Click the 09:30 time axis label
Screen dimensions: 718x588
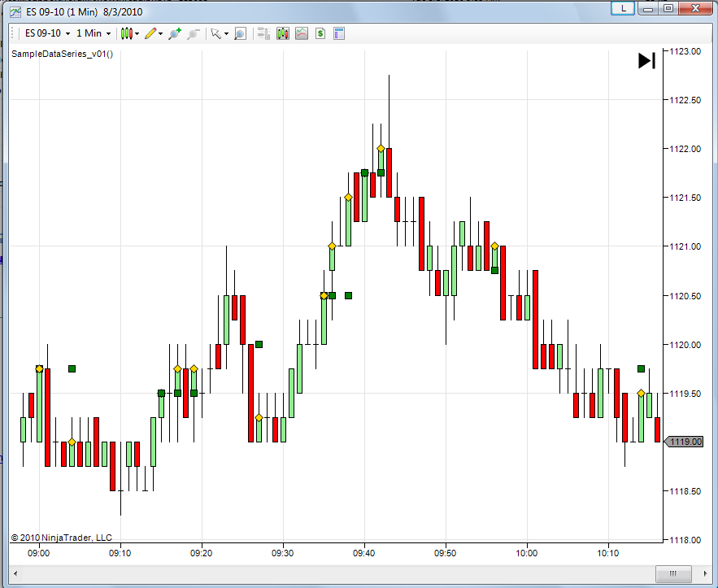point(282,553)
